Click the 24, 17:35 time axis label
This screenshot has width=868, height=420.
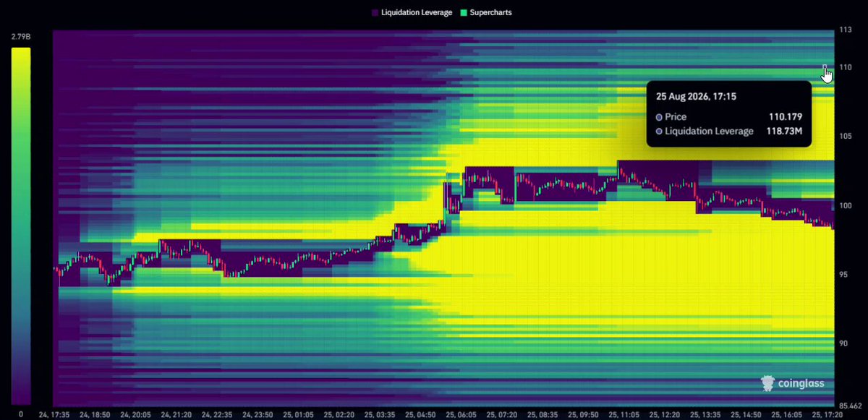(55, 415)
